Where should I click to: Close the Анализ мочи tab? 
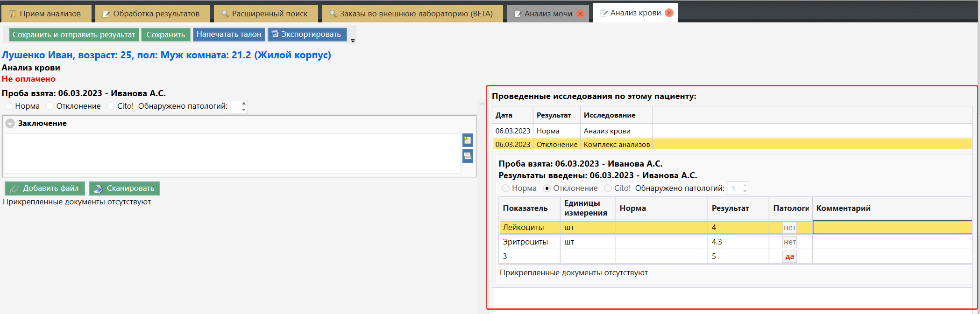pyautogui.click(x=580, y=14)
